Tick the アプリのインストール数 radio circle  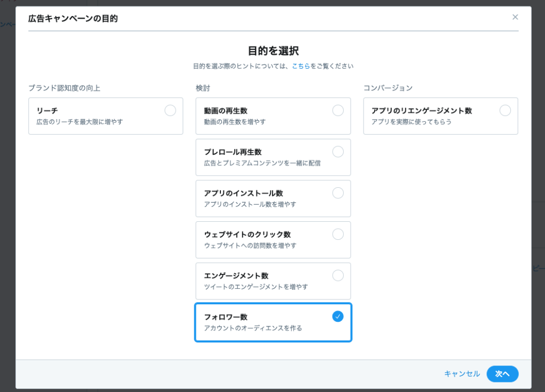[338, 193]
